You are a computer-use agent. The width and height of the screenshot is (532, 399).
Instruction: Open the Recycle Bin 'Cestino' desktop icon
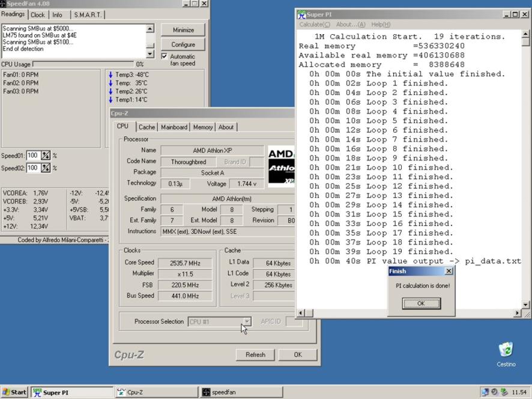(506, 354)
